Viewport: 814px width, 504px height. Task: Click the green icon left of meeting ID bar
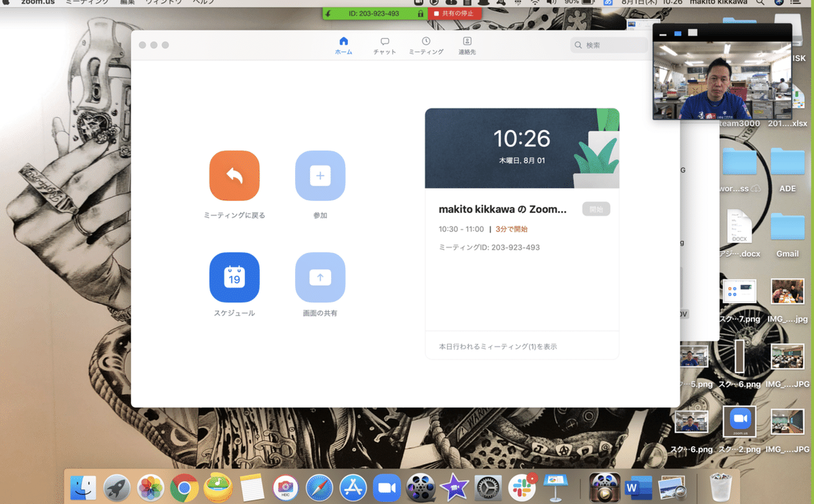pyautogui.click(x=328, y=14)
